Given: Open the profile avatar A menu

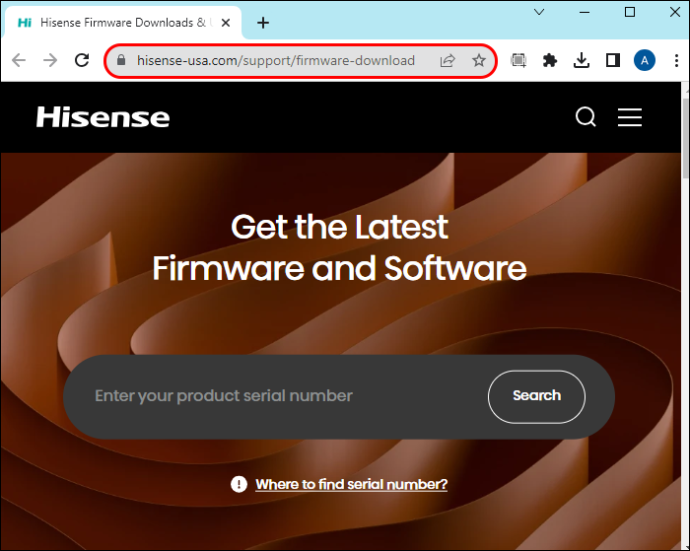Looking at the screenshot, I should pyautogui.click(x=644, y=60).
